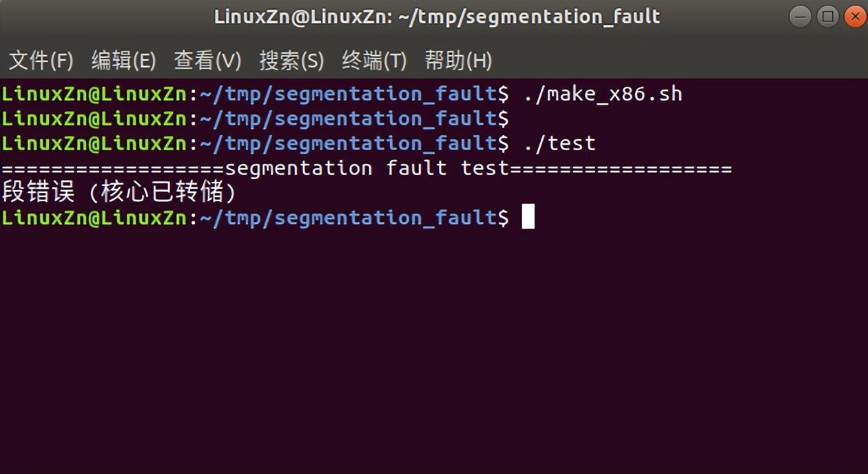Click the block cursor at the last prompt

click(x=528, y=217)
